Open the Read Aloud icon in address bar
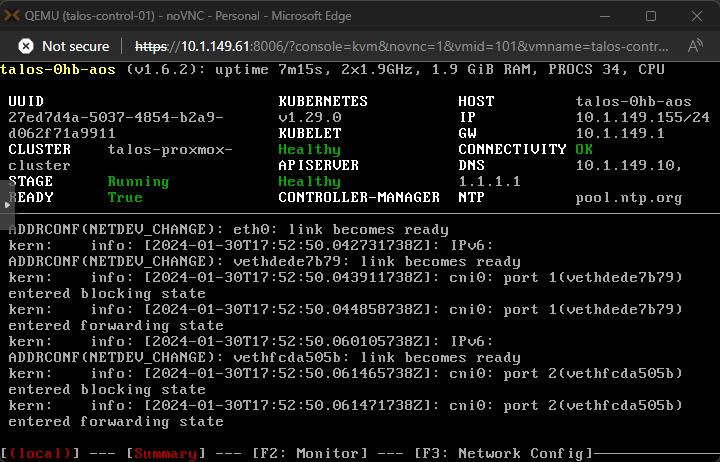Screen dimensions: 720x462 (x=694, y=46)
